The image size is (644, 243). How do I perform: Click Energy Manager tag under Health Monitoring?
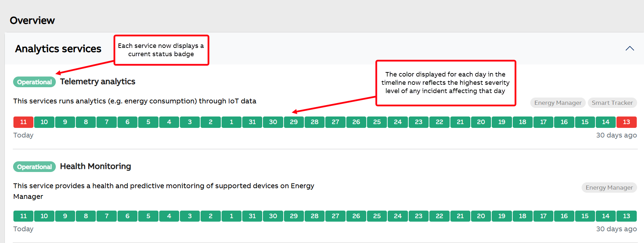(x=609, y=188)
